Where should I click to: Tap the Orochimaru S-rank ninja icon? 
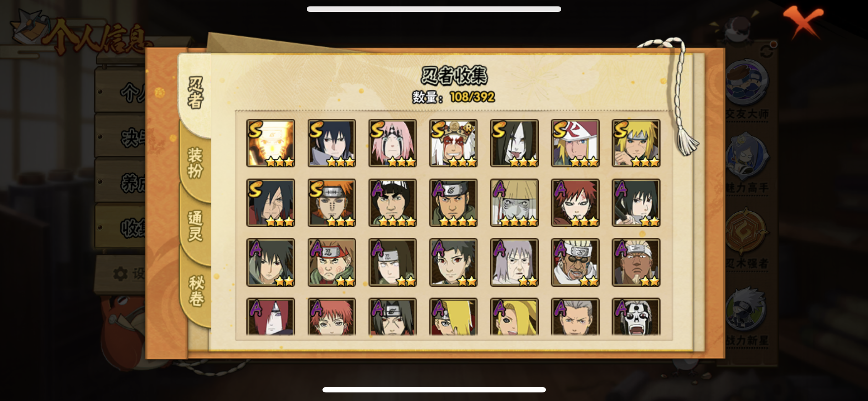514,143
